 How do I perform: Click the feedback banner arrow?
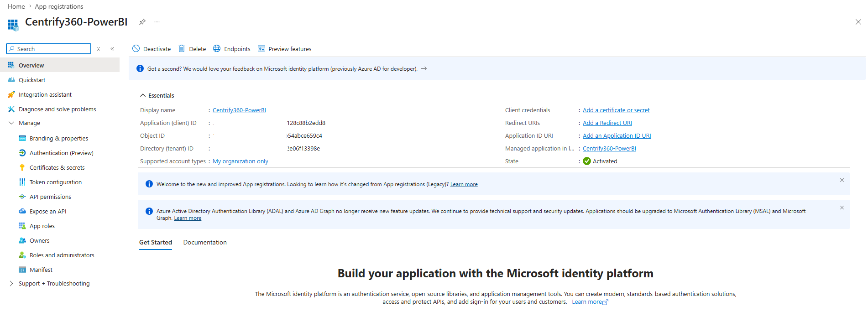(424, 68)
